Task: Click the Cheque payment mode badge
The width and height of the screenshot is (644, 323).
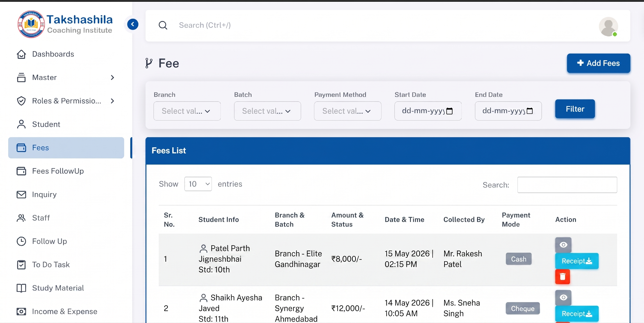Action: coord(523,308)
